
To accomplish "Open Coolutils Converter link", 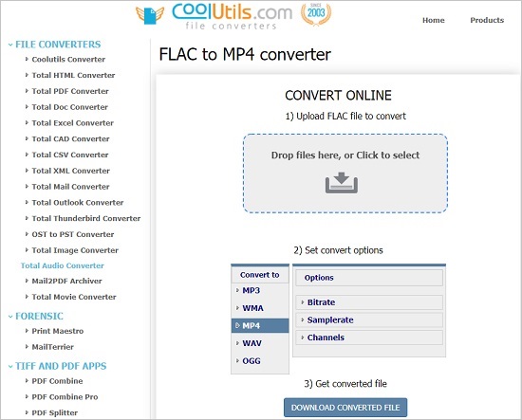I will pyautogui.click(x=68, y=59).
